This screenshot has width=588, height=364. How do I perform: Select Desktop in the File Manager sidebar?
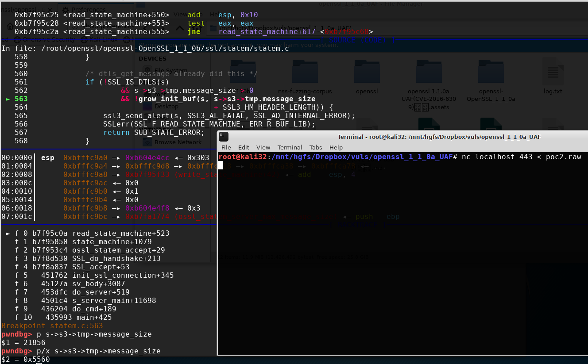coord(166,106)
